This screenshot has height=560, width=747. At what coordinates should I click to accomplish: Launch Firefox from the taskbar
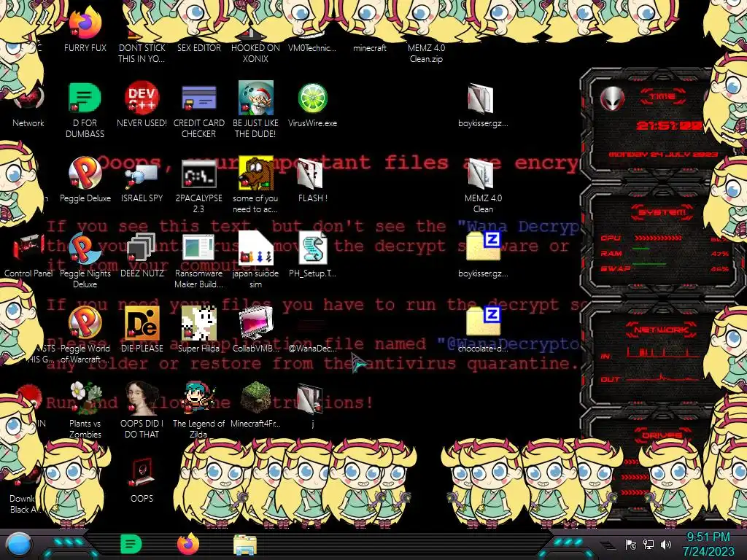(188, 544)
